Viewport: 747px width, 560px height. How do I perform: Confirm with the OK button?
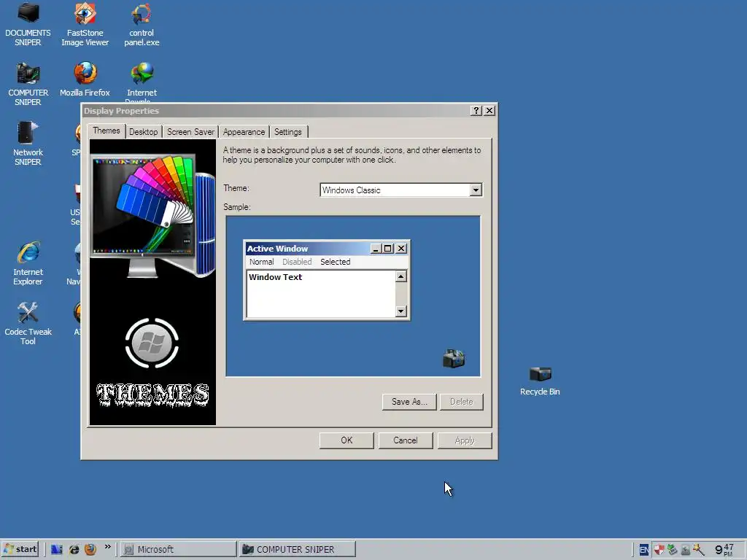point(347,440)
